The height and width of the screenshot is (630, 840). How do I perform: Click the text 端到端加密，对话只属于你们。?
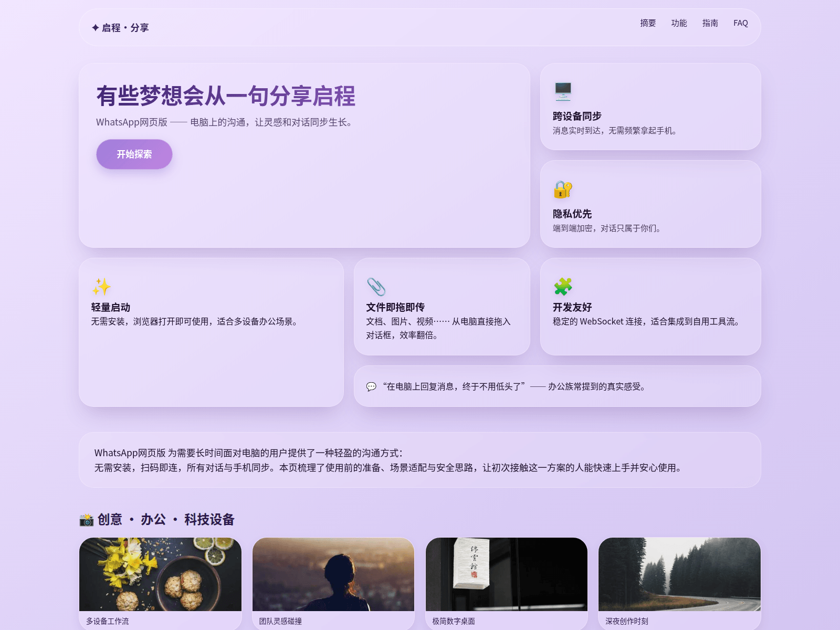click(x=608, y=228)
